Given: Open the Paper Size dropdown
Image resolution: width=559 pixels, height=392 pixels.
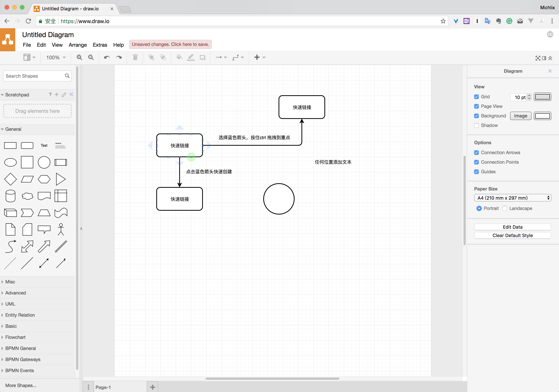Looking at the screenshot, I should 513,198.
